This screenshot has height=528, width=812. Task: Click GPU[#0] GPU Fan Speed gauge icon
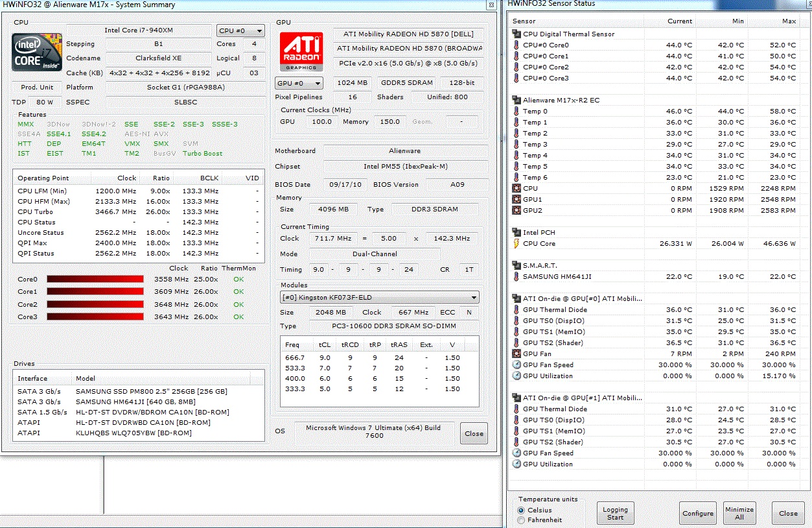pyautogui.click(x=516, y=365)
